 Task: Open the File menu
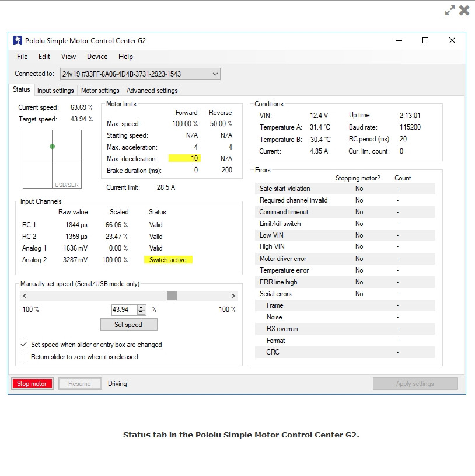[x=22, y=57]
